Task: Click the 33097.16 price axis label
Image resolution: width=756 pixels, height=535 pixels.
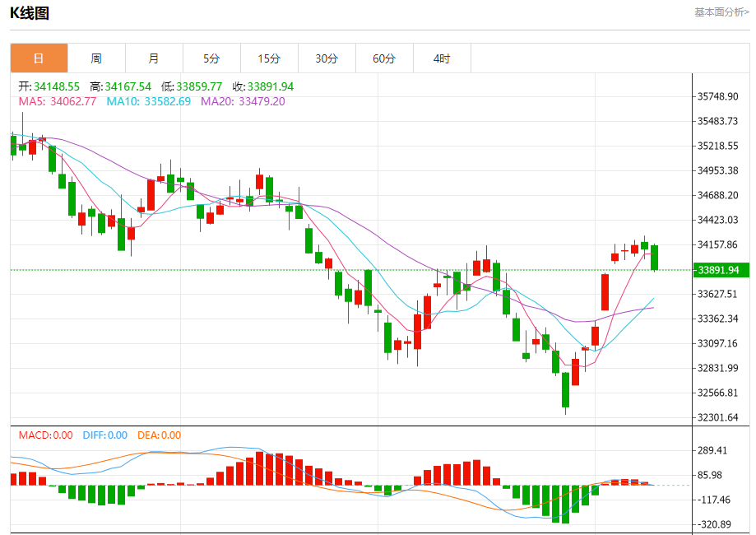Action: coord(718,343)
